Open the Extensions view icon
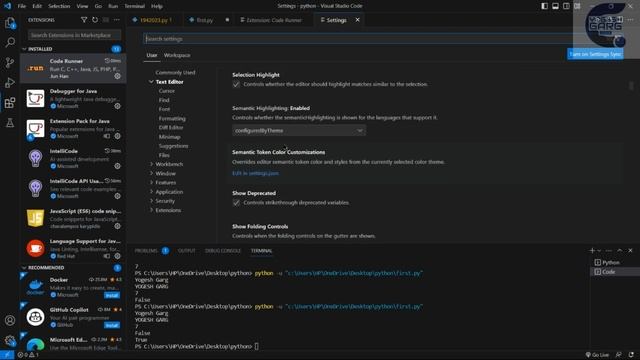This screenshot has width=640, height=360. click(10, 102)
